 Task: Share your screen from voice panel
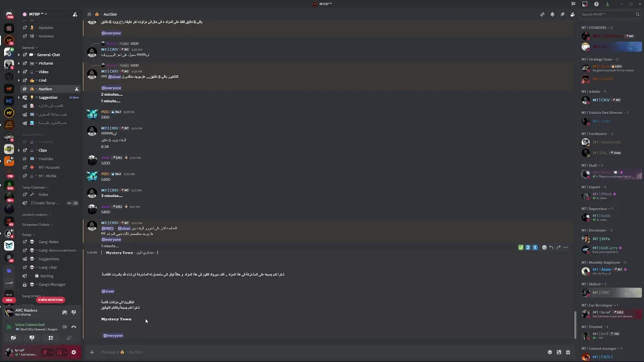pos(32,338)
